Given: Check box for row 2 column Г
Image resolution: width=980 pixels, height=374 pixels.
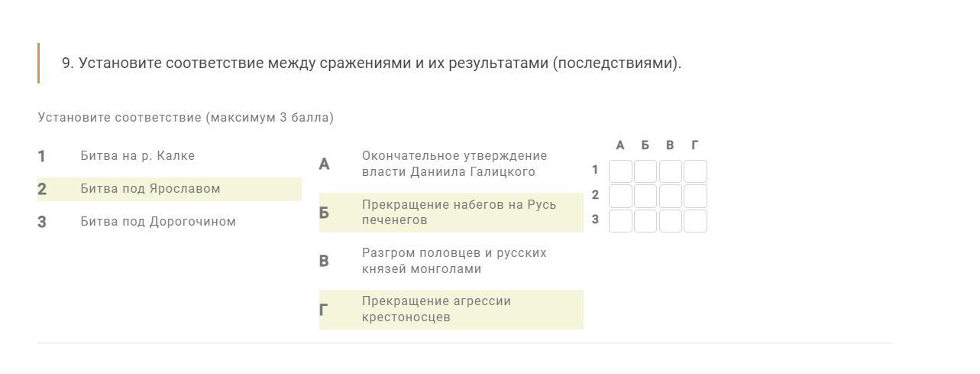Looking at the screenshot, I should coord(695,196).
